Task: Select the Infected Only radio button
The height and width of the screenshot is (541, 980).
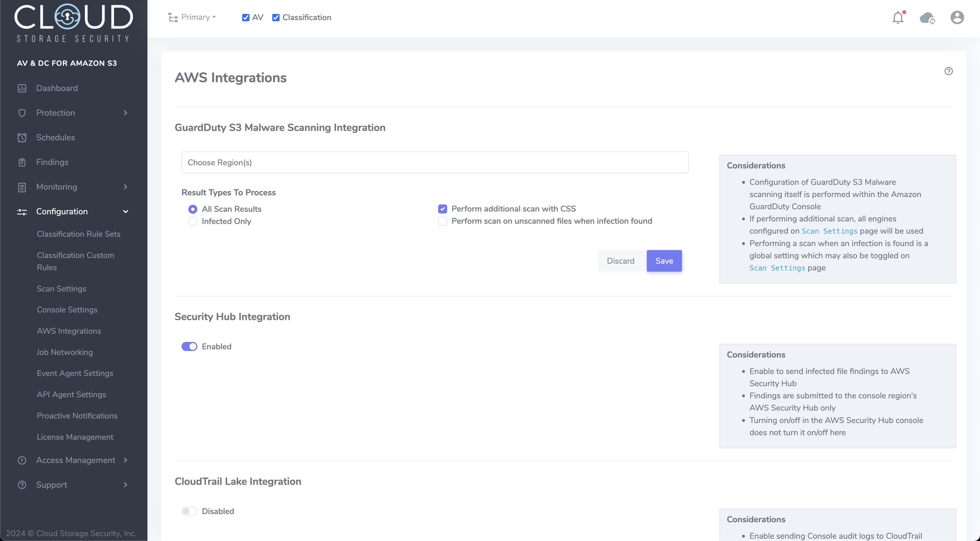Action: 193,221
